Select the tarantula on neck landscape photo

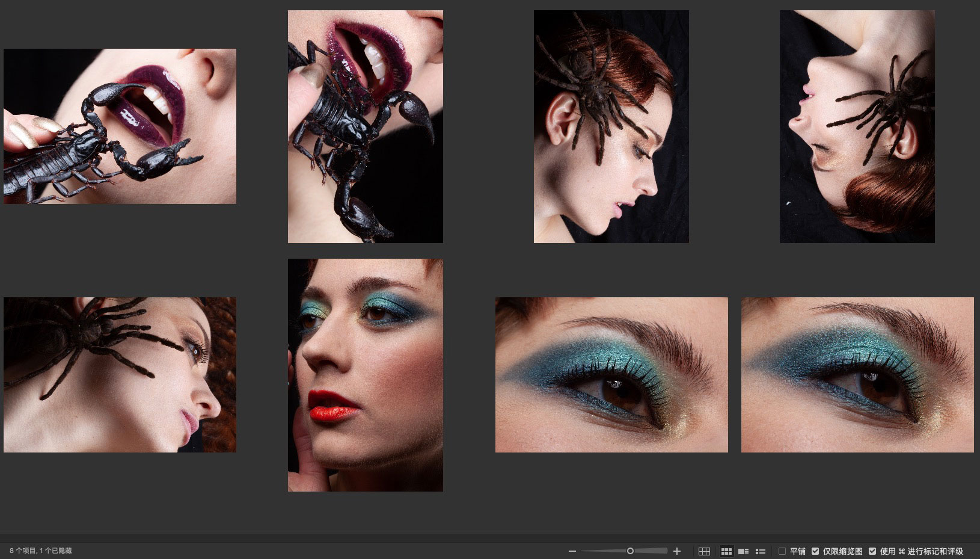[x=120, y=374]
